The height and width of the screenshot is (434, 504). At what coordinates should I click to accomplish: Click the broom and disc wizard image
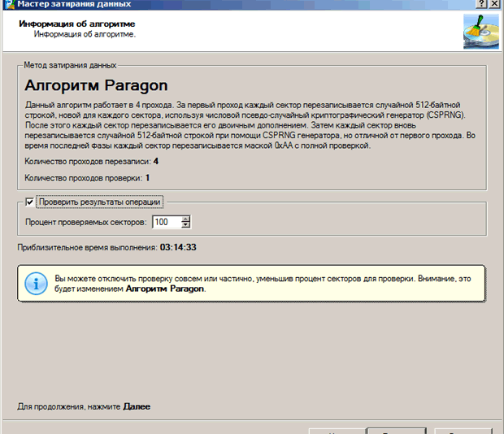(x=481, y=32)
